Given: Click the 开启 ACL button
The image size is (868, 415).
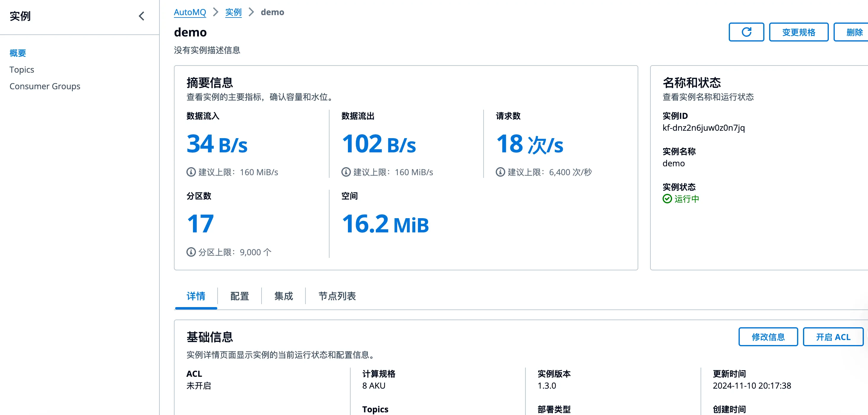Looking at the screenshot, I should 833,336.
